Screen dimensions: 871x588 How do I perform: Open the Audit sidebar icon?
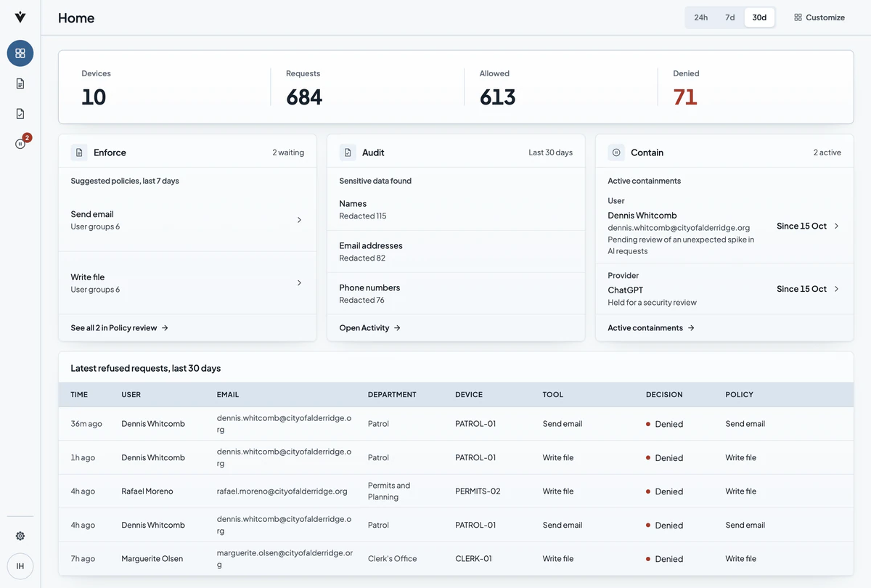point(20,114)
